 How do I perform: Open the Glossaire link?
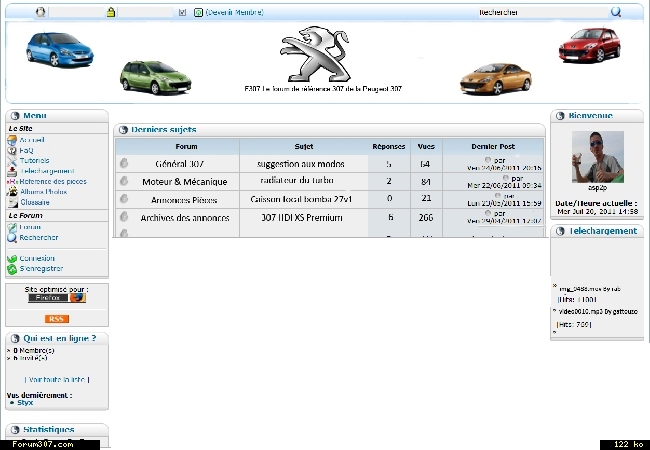click(35, 202)
